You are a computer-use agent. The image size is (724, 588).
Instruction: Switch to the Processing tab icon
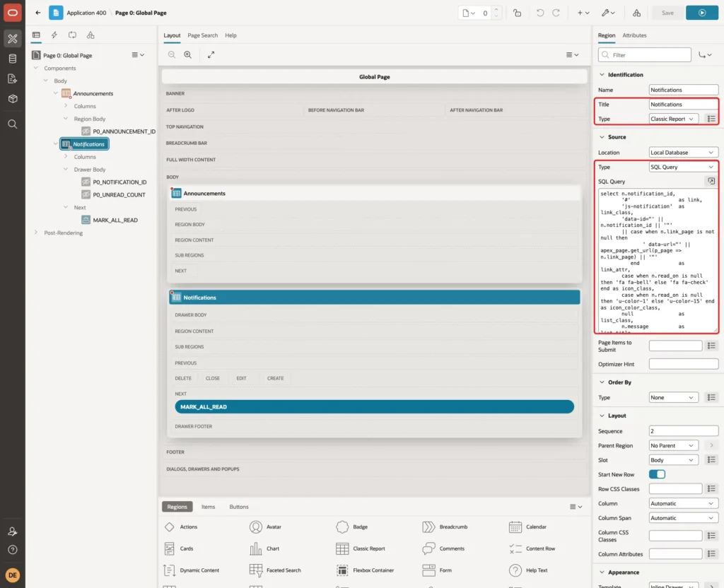(73, 35)
